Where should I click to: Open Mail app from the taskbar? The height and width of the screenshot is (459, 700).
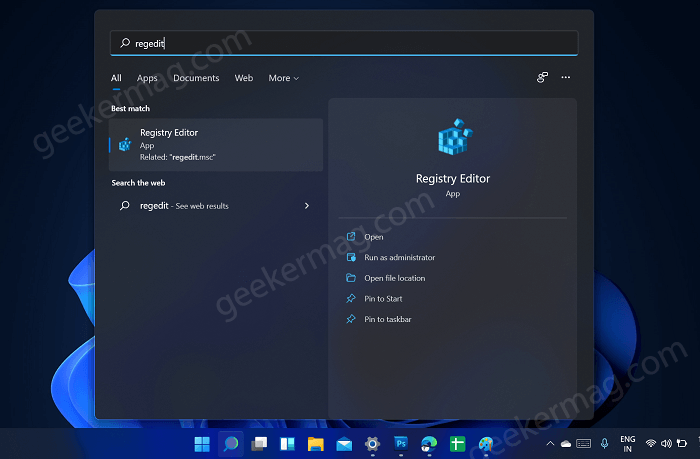[344, 444]
